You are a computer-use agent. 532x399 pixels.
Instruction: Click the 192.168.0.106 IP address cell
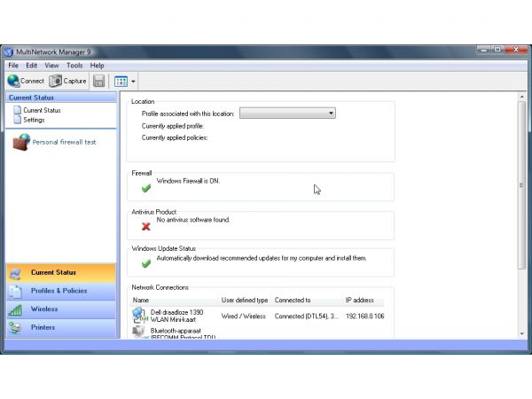[364, 317]
